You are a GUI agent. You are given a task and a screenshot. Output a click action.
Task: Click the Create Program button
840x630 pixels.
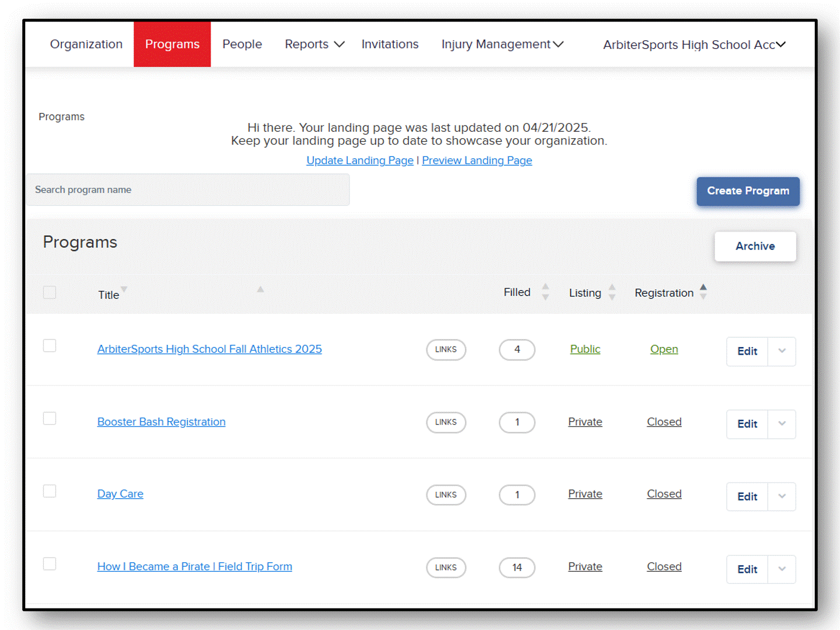tap(748, 191)
